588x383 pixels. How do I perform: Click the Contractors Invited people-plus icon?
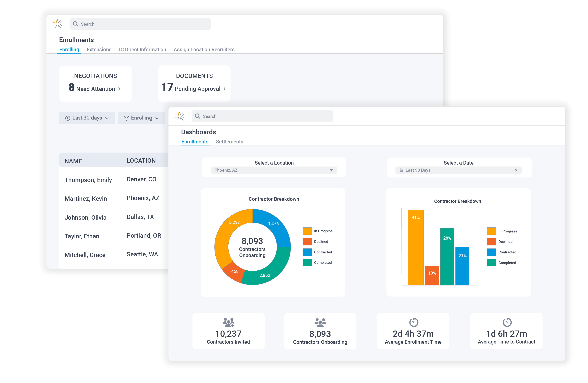pyautogui.click(x=228, y=322)
